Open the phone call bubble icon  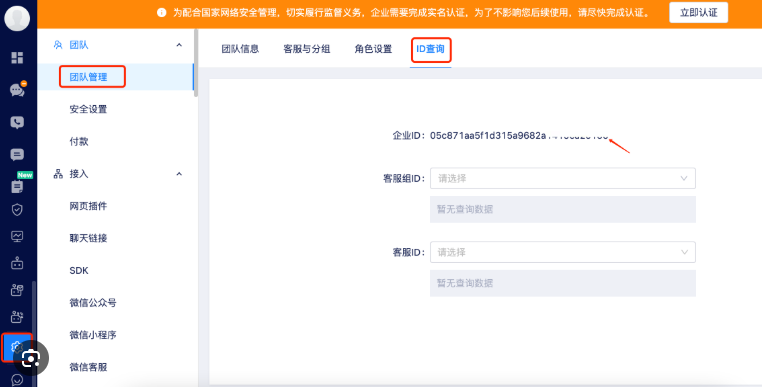(x=17, y=123)
